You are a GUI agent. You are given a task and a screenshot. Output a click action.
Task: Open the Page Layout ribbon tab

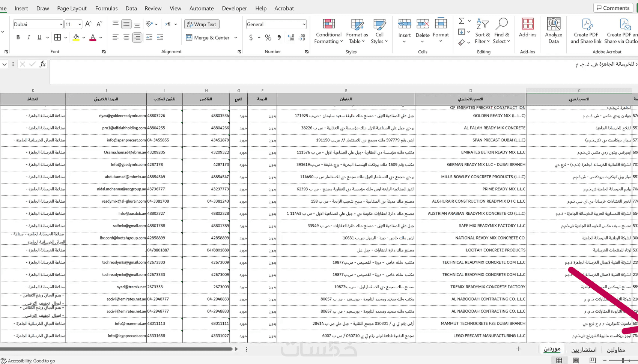pos(72,8)
